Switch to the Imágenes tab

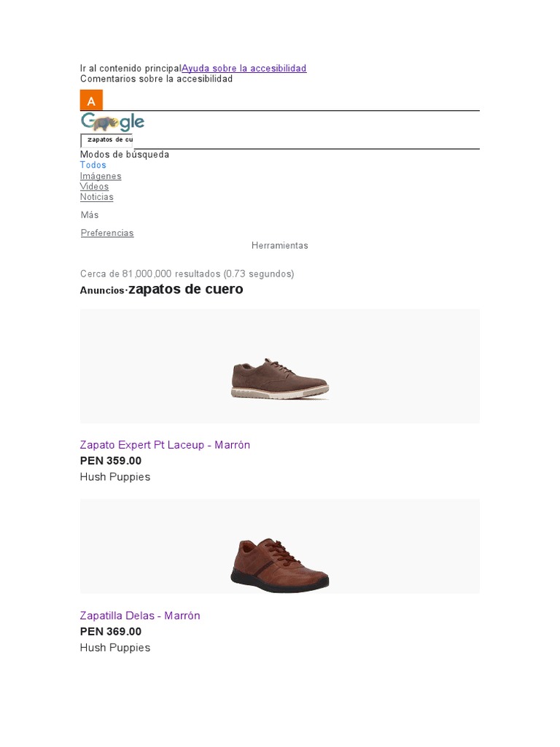101,177
